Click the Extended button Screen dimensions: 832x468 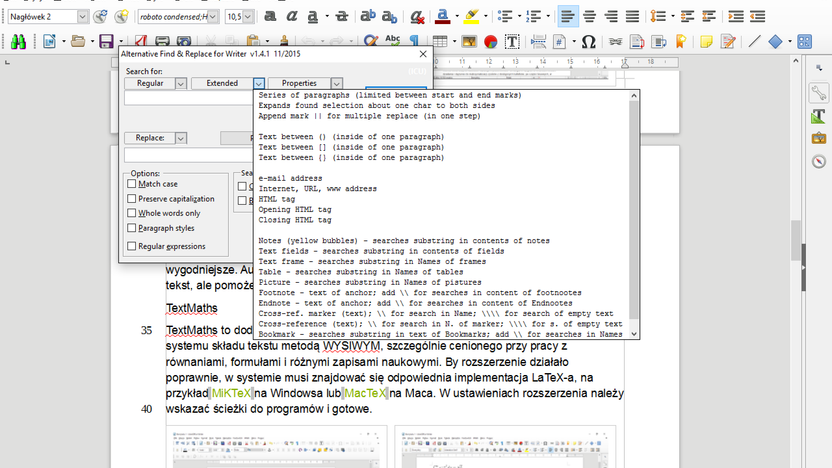[x=222, y=83]
